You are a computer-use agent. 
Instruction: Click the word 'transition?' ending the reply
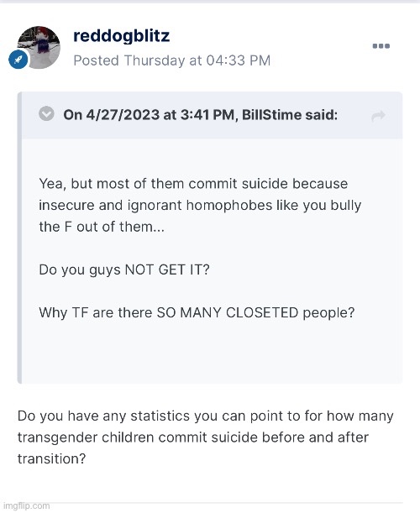click(52, 459)
